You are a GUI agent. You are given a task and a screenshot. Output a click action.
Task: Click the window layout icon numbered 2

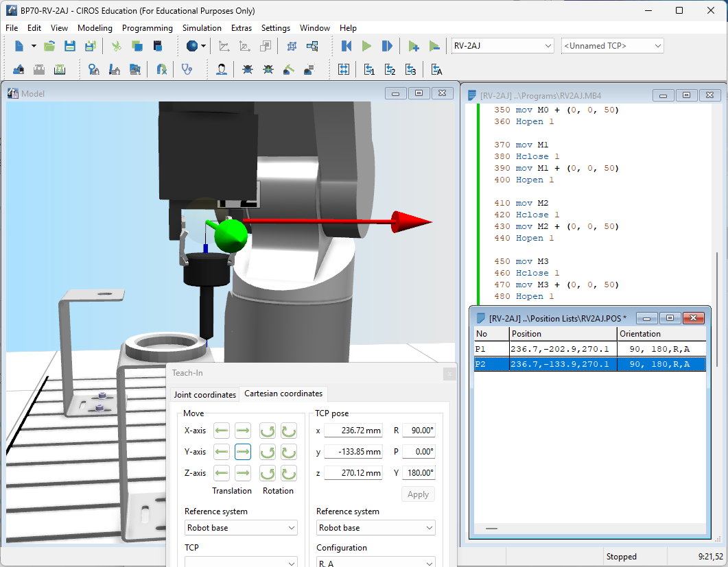coord(390,70)
